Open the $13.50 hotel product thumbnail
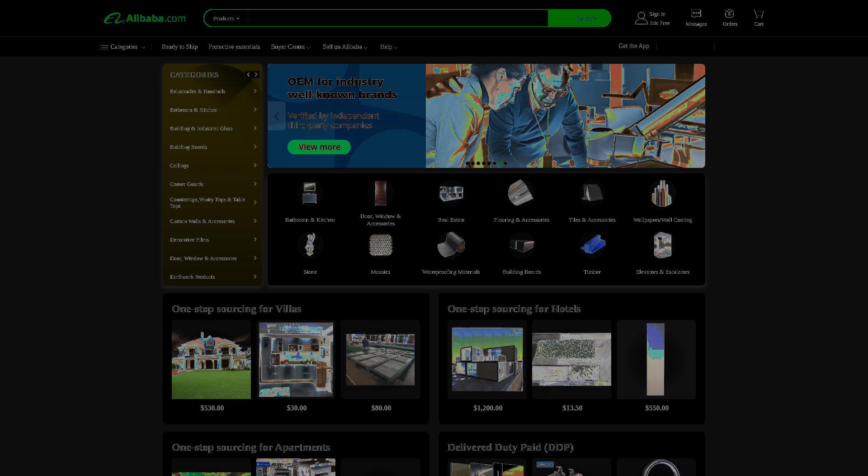 click(x=571, y=360)
